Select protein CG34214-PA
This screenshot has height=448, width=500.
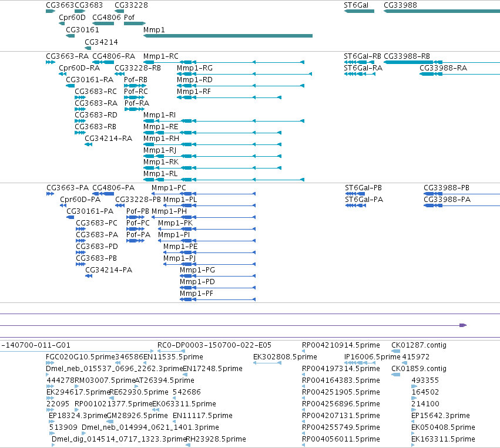click(x=89, y=276)
